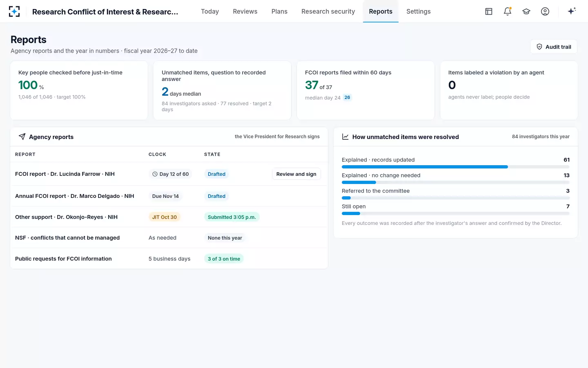
Task: Click the 100% key people checked value
Action: click(x=31, y=85)
